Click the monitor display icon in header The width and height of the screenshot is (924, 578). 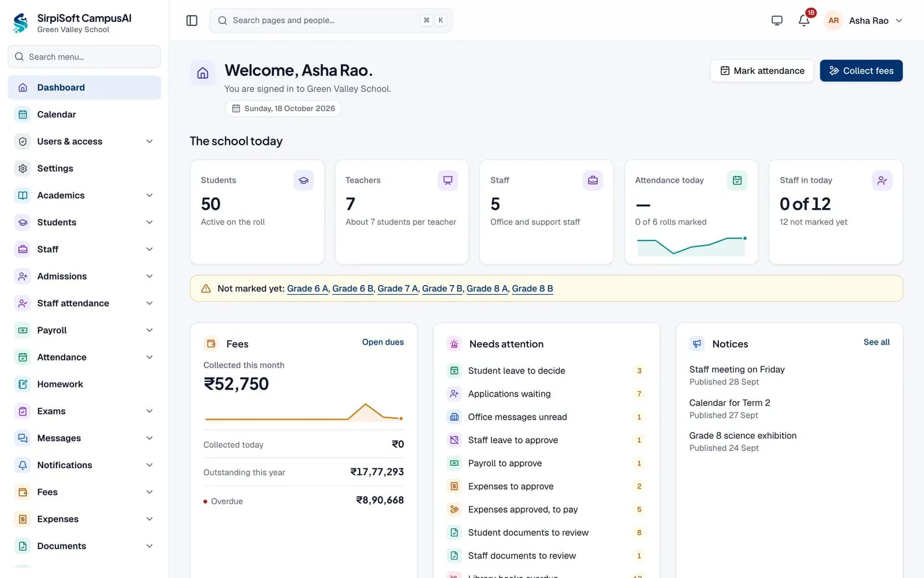777,20
